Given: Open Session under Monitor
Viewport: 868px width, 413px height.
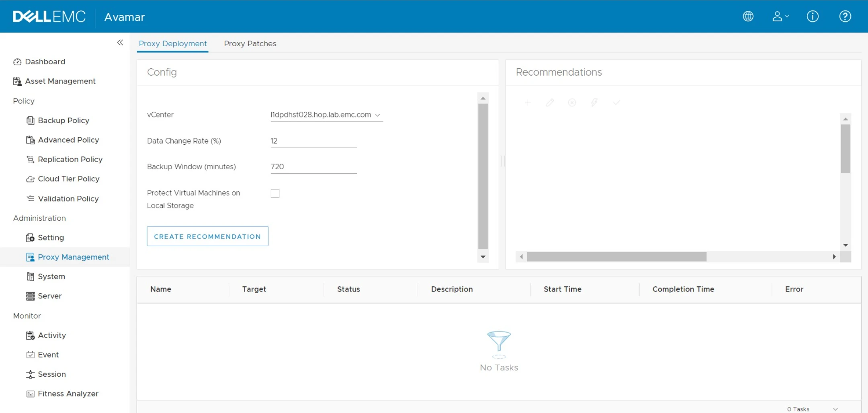Looking at the screenshot, I should 46,374.
